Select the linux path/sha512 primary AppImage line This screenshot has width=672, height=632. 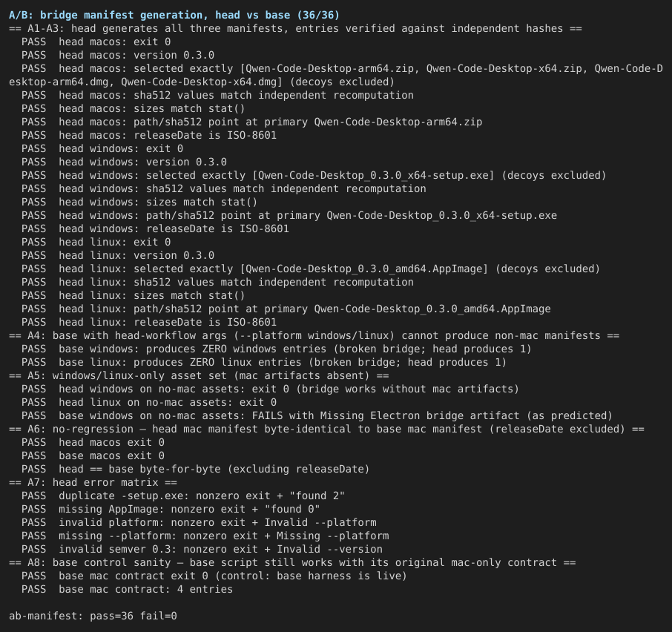click(x=286, y=309)
